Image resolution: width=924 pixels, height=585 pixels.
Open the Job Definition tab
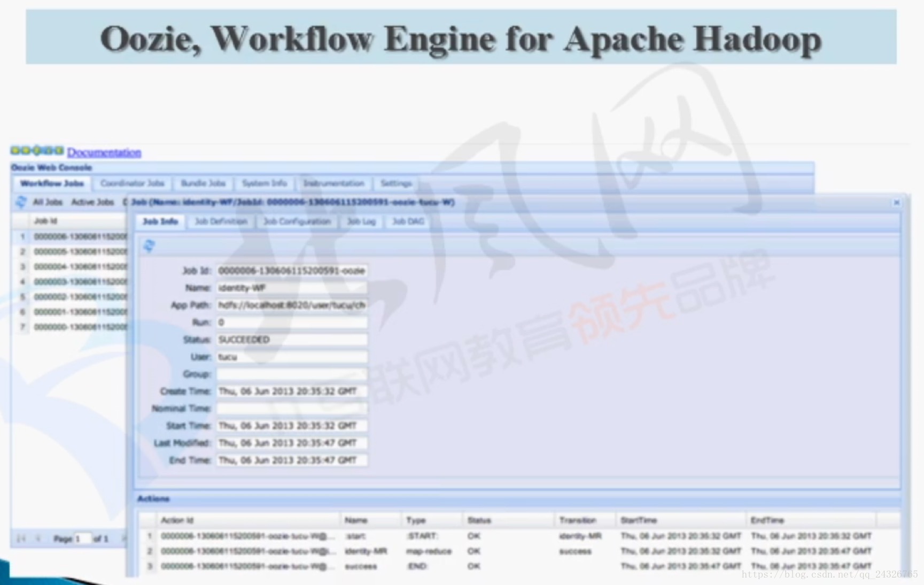(x=221, y=221)
